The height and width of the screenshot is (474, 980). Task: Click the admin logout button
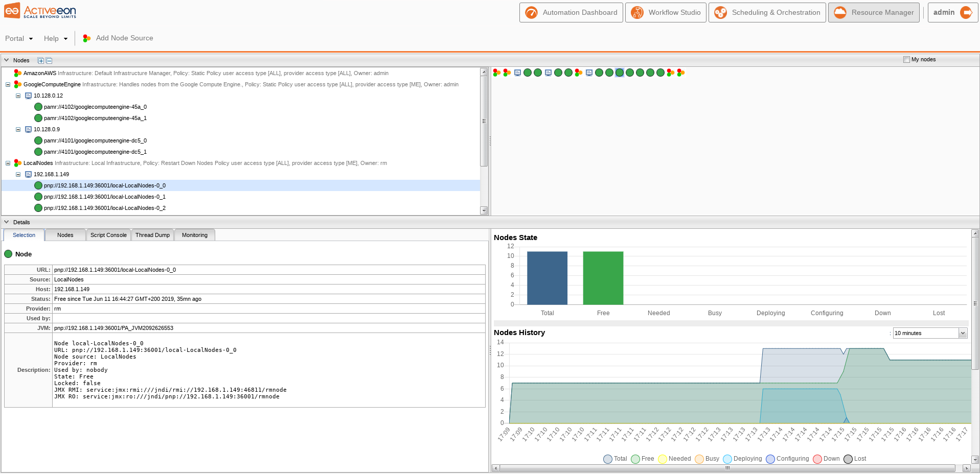point(953,12)
